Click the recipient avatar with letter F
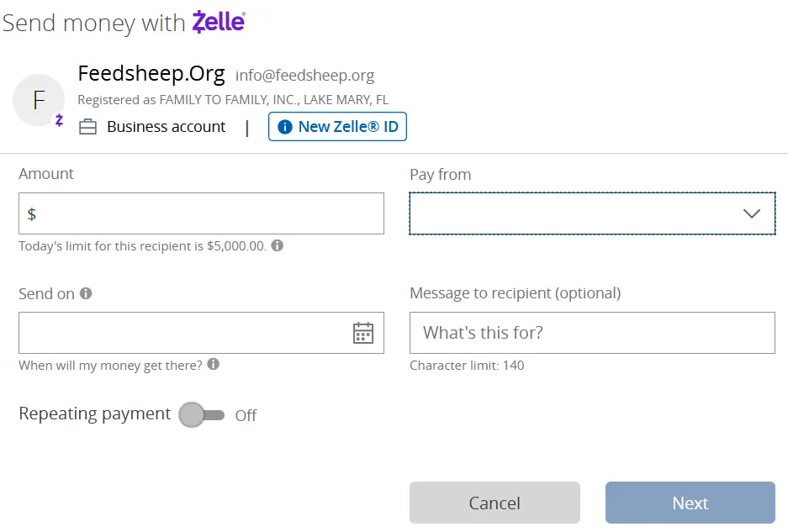The height and width of the screenshot is (532, 788). click(39, 100)
